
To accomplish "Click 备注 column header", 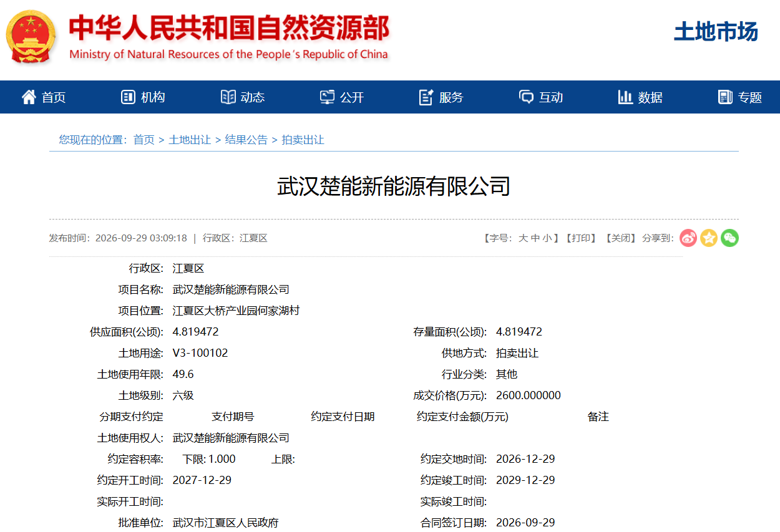I will [598, 417].
